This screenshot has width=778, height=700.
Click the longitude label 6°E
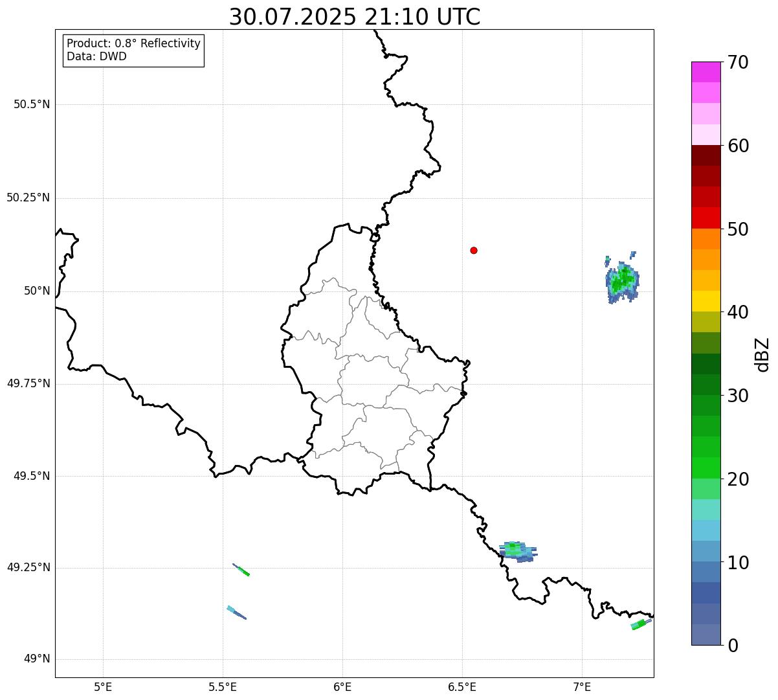pos(342,686)
